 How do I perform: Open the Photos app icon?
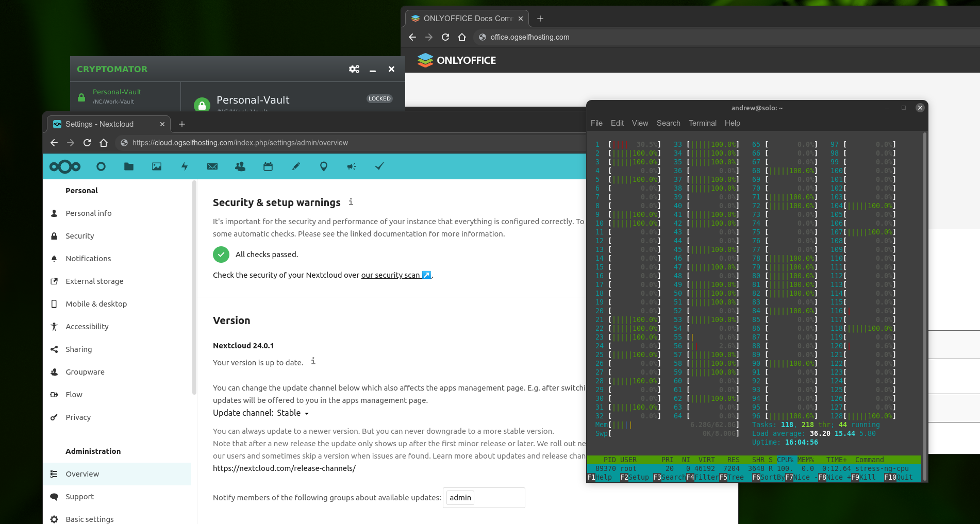tap(157, 166)
